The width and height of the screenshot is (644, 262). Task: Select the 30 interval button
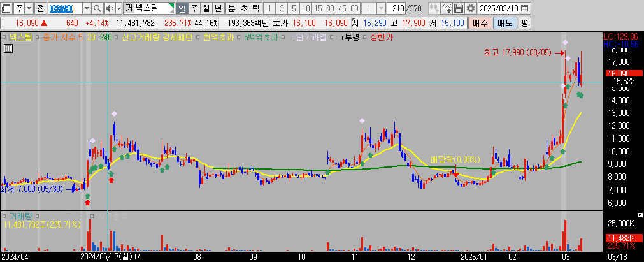tap(330, 8)
